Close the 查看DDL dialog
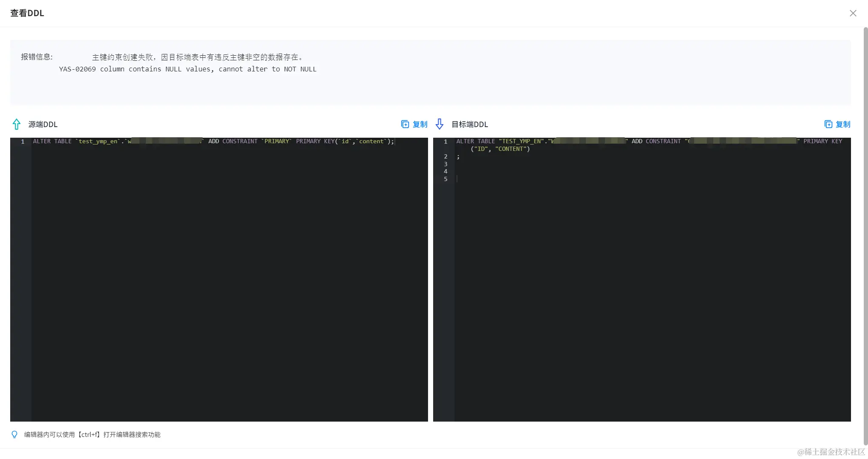Screen dimensions: 868x459 point(853,13)
